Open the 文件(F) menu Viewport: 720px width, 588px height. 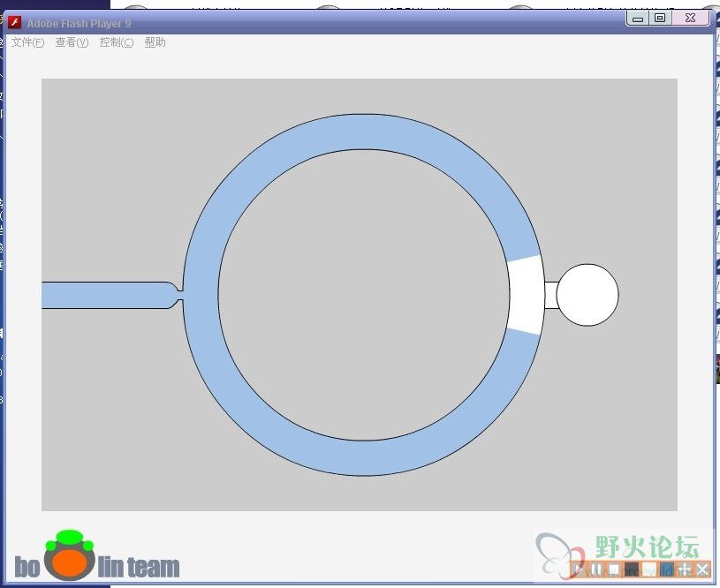[27, 42]
